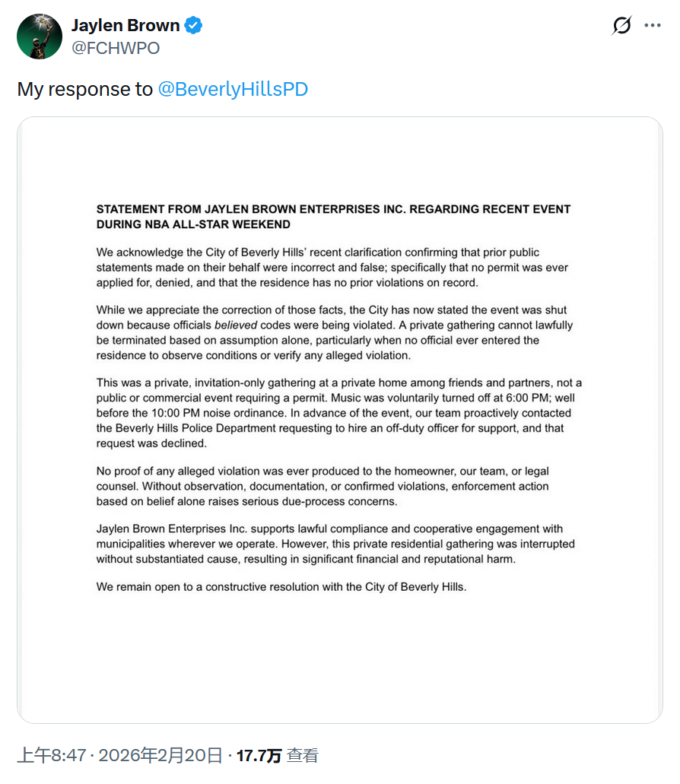This screenshot has height=784, width=680.
Task: Open Jaylen Brown's profile avatar
Action: 39,37
